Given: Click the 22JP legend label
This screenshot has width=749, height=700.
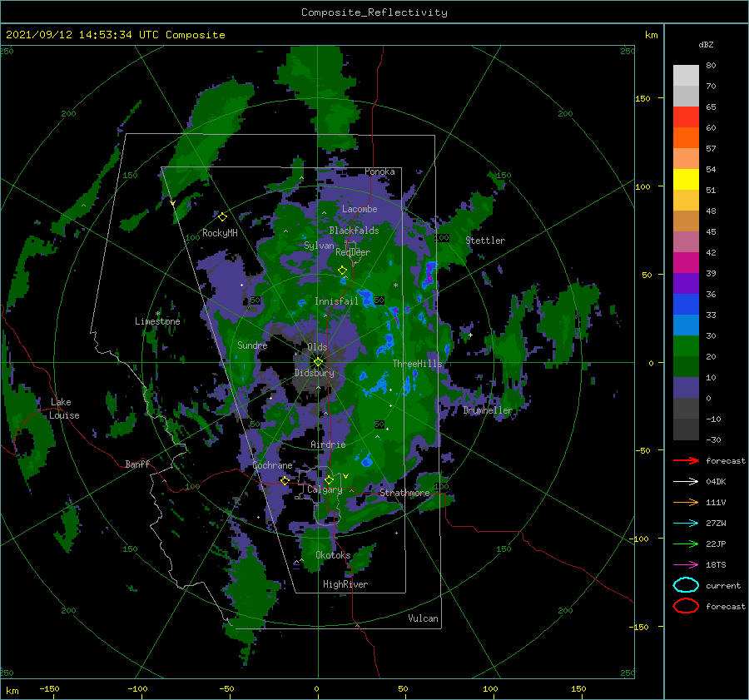Looking at the screenshot, I should (716, 544).
